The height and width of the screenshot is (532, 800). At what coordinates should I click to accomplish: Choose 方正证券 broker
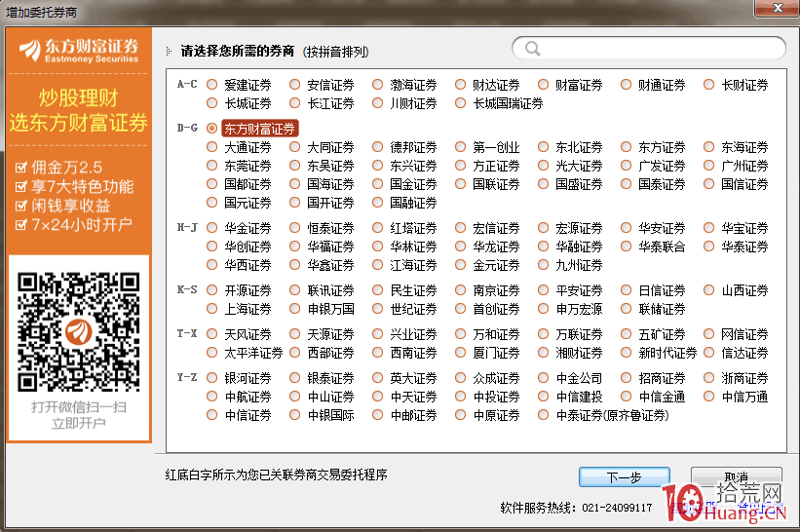(460, 166)
